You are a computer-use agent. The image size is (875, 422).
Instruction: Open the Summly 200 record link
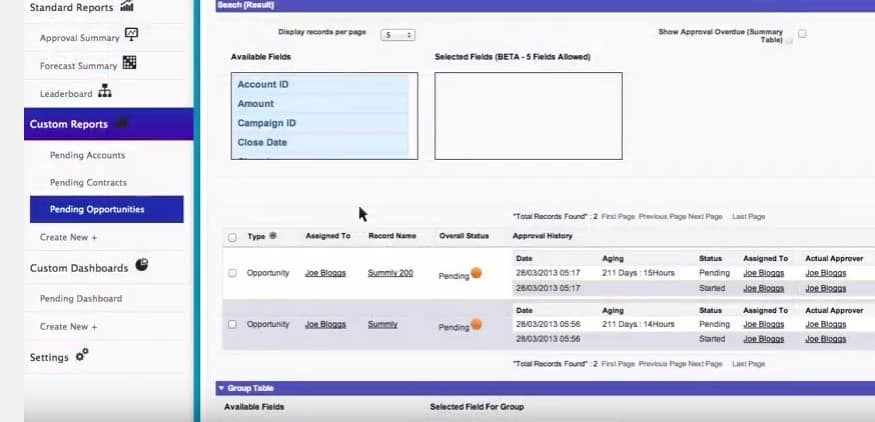click(x=390, y=273)
